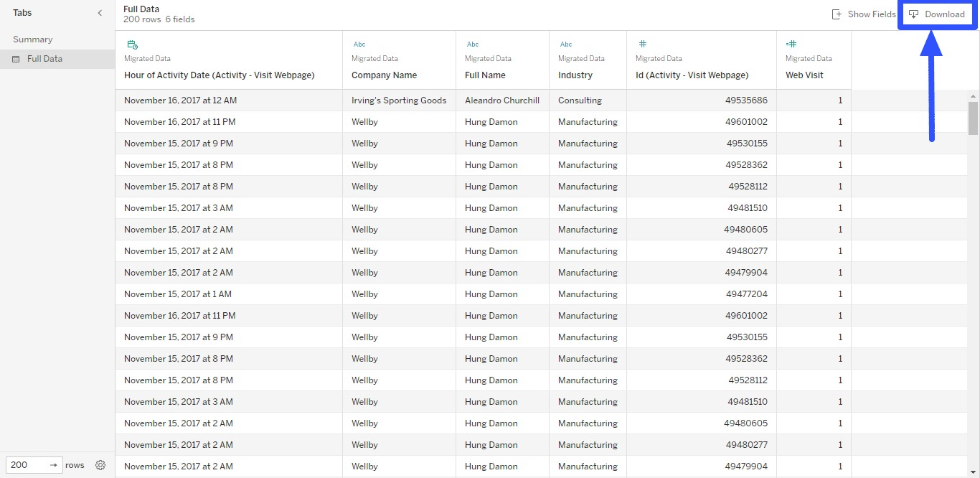Click the Download arrow icon
The height and width of the screenshot is (478, 980).
(x=914, y=14)
